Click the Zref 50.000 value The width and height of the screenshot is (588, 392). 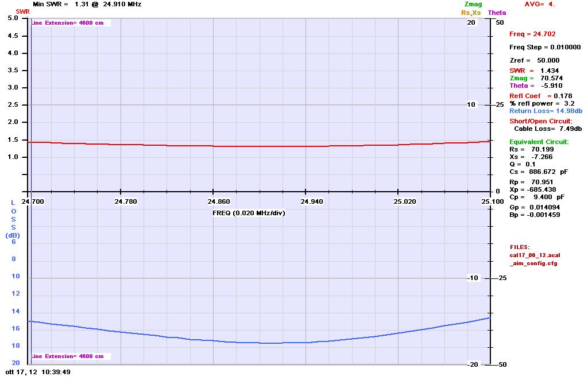[x=534, y=60]
